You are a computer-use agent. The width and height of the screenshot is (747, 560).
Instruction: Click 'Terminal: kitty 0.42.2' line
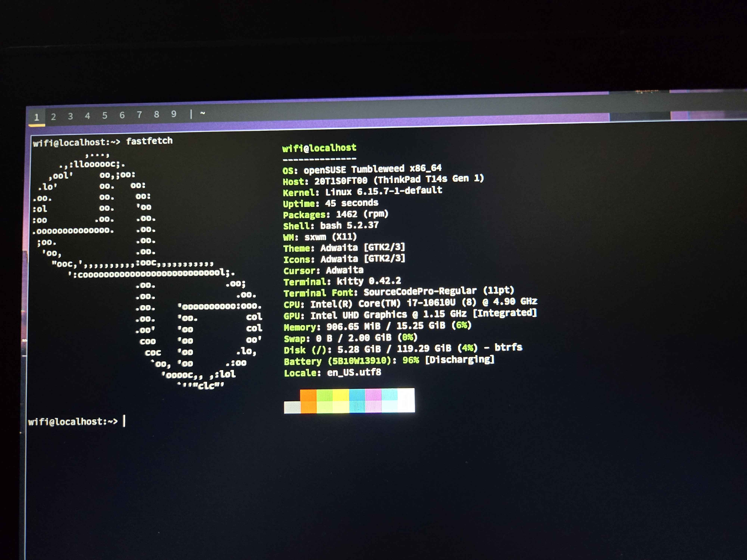click(x=342, y=281)
